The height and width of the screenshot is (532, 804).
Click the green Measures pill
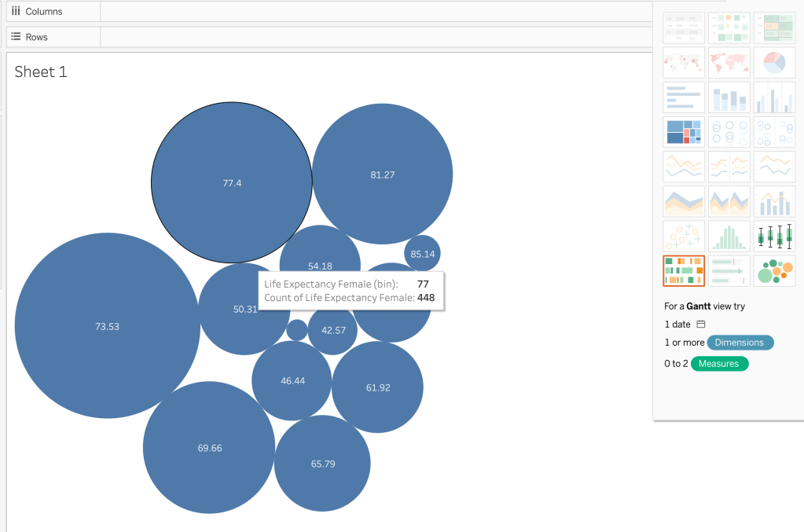pos(719,364)
